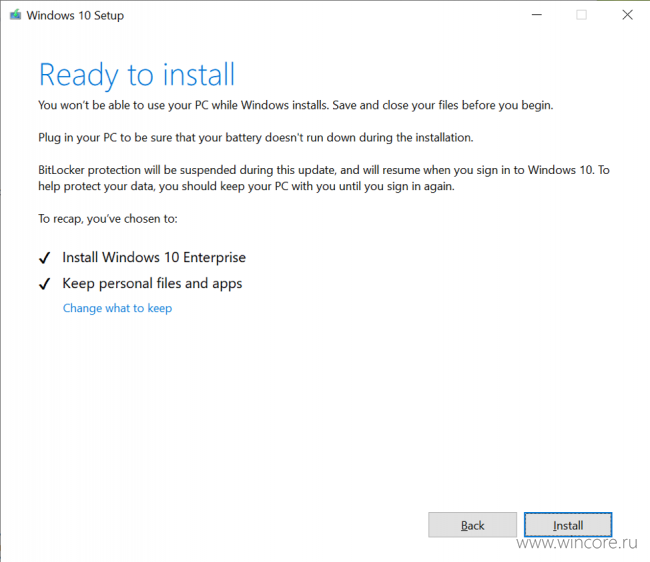Viewport: 650px width, 562px height.
Task: Open the Change what to keep link
Action: pyautogui.click(x=117, y=308)
